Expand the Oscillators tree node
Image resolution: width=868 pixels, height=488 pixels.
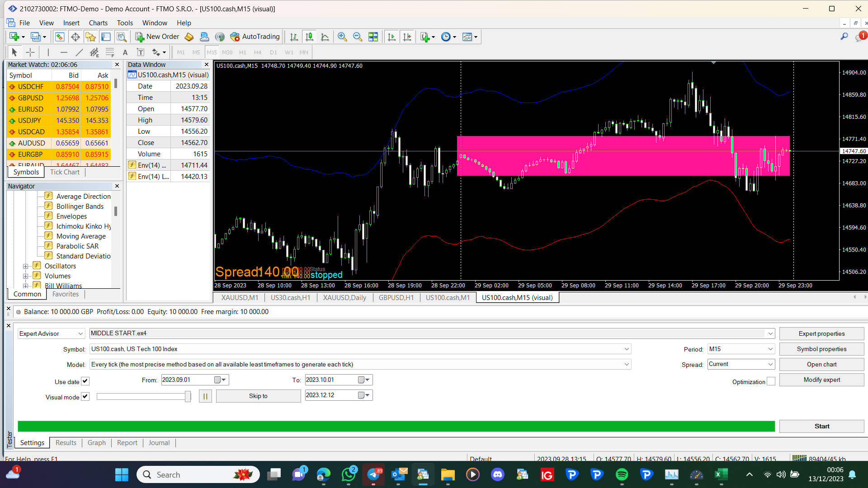coord(26,266)
